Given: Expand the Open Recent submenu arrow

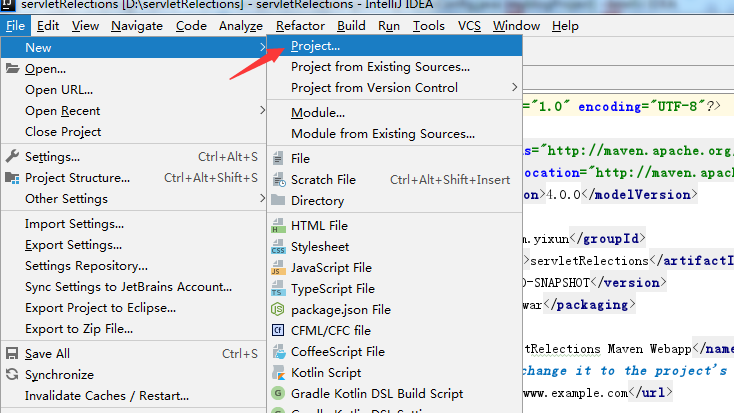Looking at the screenshot, I should [x=262, y=111].
